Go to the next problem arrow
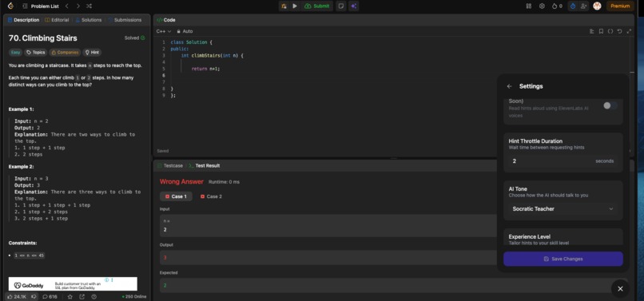This screenshot has height=301, width=644. pos(78,6)
